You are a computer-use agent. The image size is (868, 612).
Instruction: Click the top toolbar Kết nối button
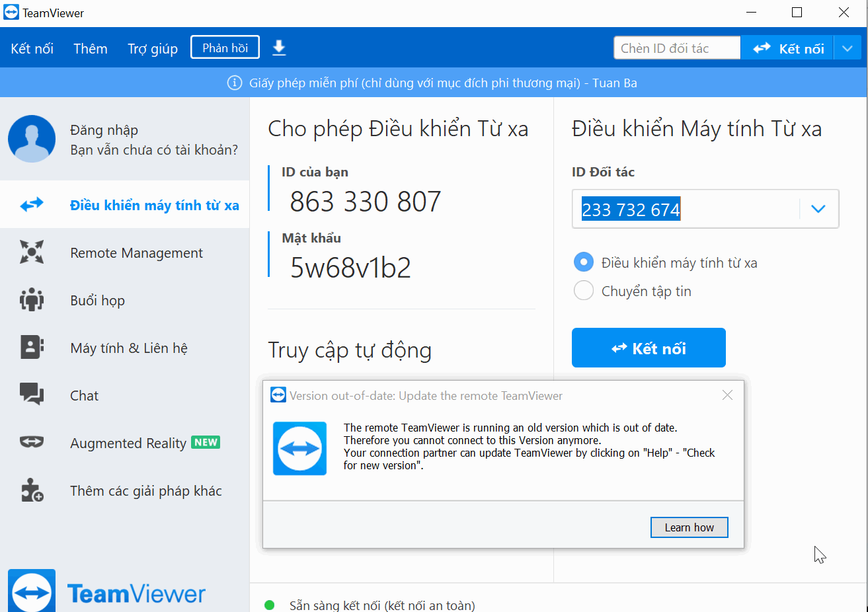point(787,48)
